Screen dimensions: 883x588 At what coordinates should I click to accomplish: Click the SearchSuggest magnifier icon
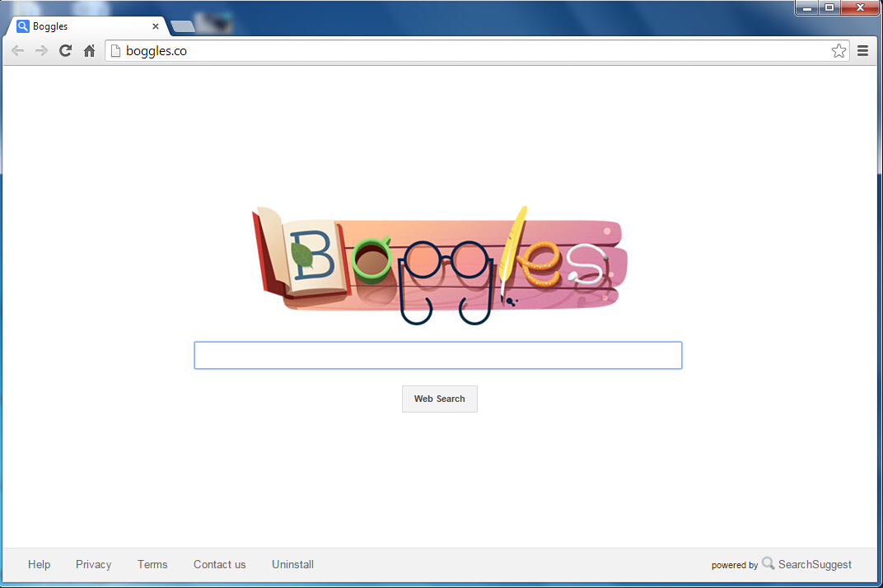(769, 562)
